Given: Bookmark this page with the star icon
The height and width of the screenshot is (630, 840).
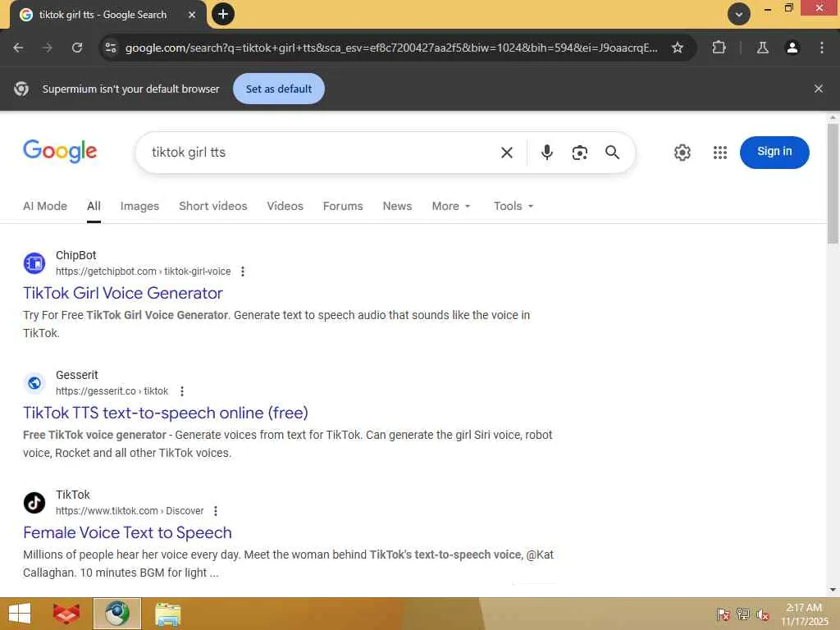Looking at the screenshot, I should [677, 48].
